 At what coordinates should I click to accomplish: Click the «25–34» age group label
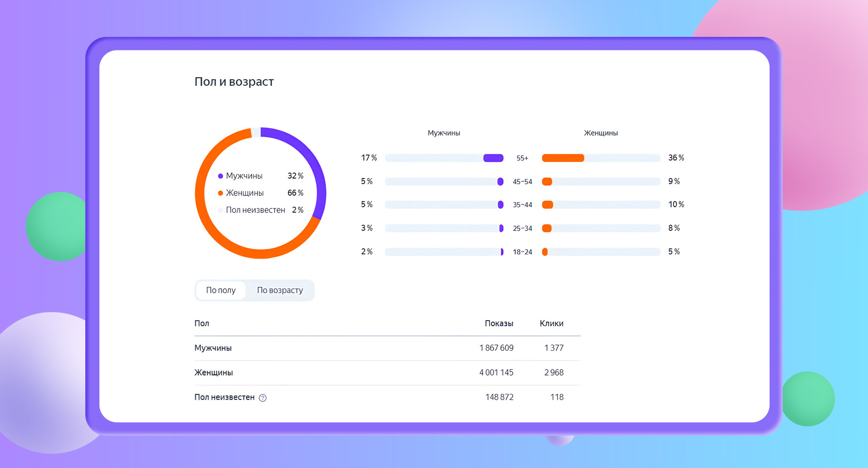click(x=522, y=229)
